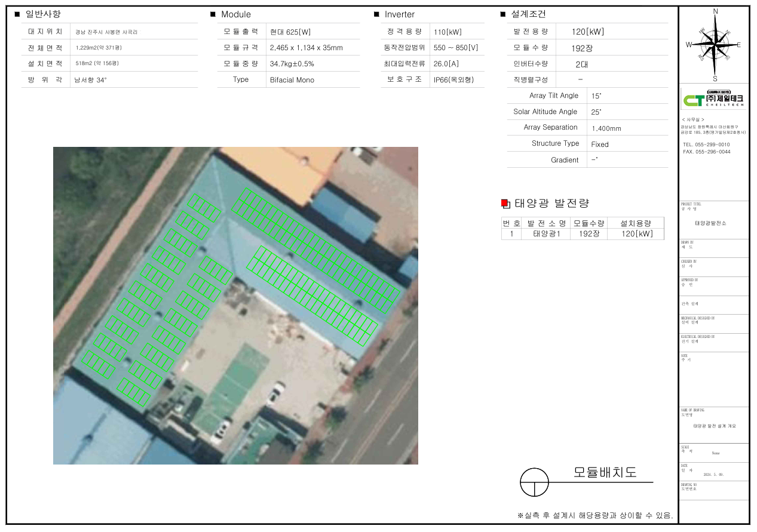Click the 태양광 발전 설계 개요 drawing name
The width and height of the screenshot is (757, 532).
coord(714,426)
